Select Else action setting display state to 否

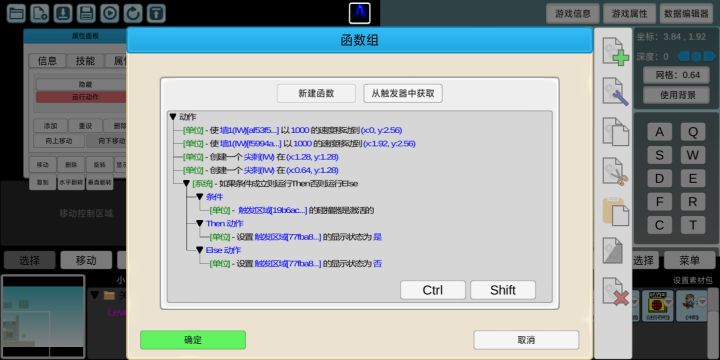296,264
